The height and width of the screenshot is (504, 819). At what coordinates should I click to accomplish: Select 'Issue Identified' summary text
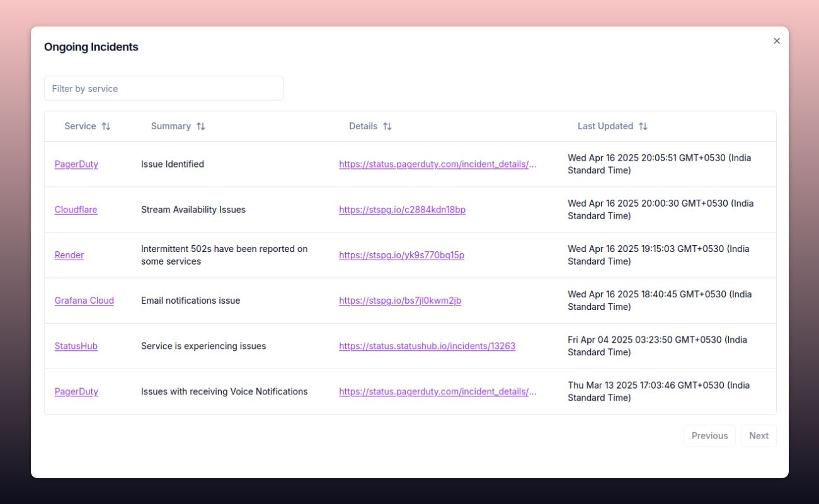[x=173, y=164]
